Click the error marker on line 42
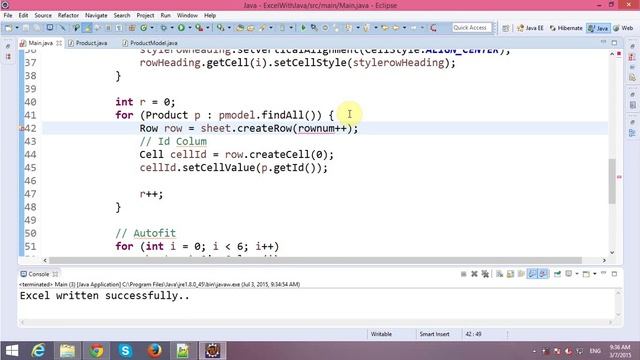The height and width of the screenshot is (360, 640). click(x=22, y=128)
